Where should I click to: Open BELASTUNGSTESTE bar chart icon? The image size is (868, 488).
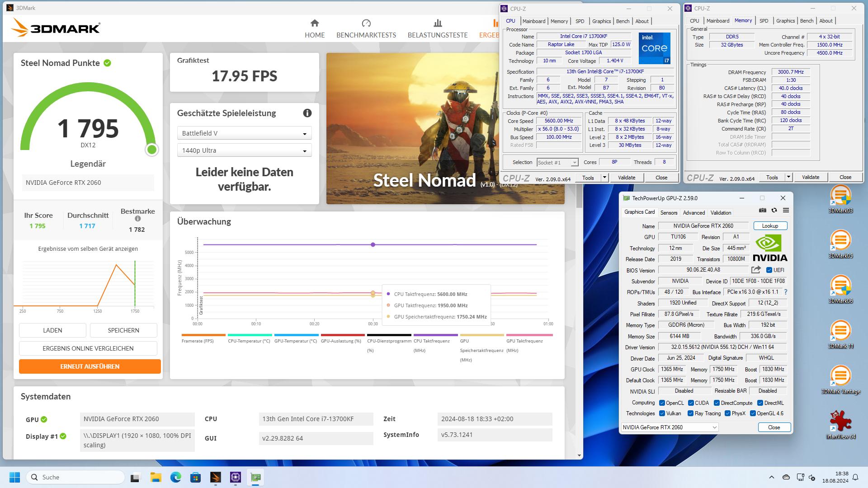pyautogui.click(x=438, y=23)
